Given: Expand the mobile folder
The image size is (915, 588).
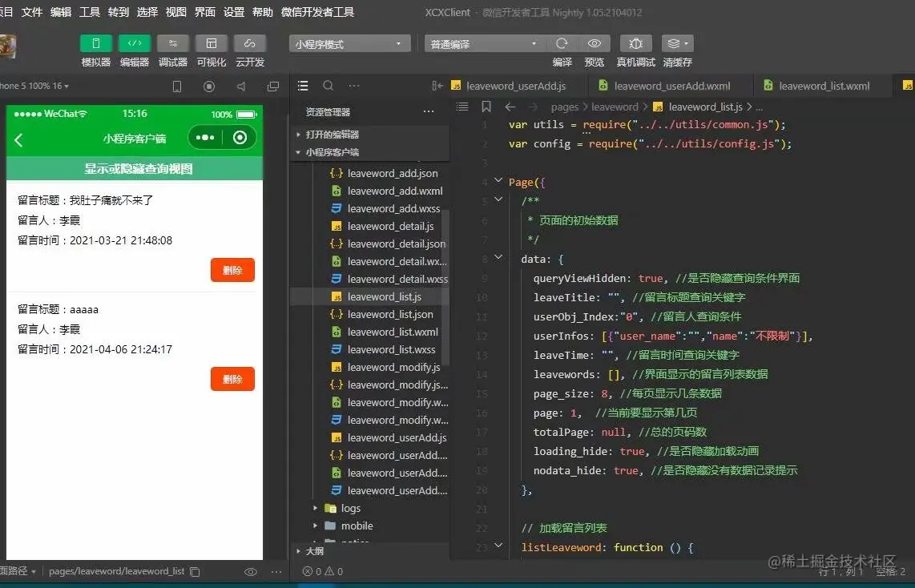Looking at the screenshot, I should click(357, 526).
